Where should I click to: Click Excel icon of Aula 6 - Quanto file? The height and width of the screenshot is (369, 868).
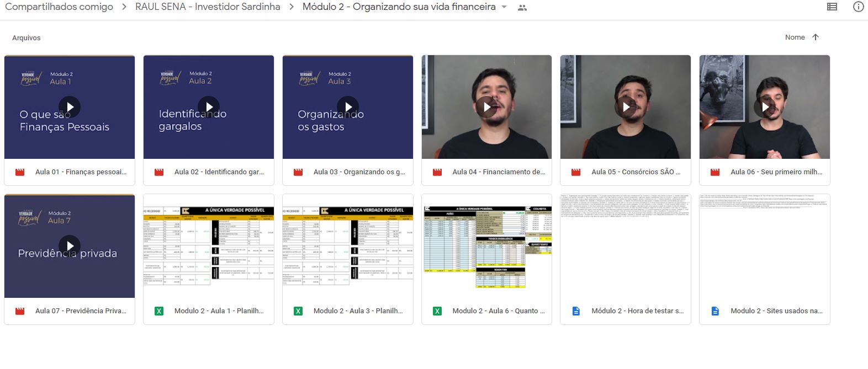(x=437, y=311)
